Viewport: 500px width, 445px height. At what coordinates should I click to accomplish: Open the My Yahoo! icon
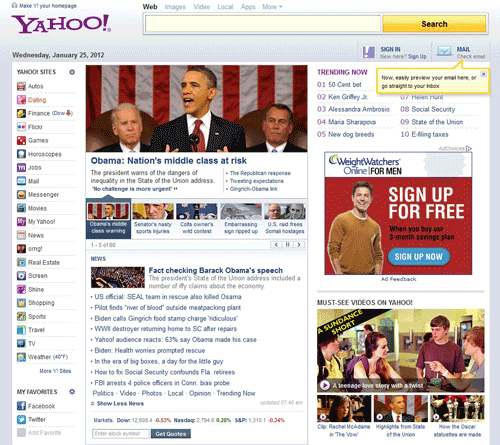[21, 222]
